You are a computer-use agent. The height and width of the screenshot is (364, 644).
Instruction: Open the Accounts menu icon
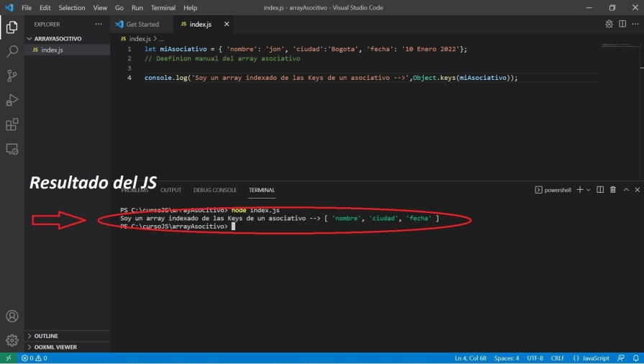pyautogui.click(x=12, y=316)
